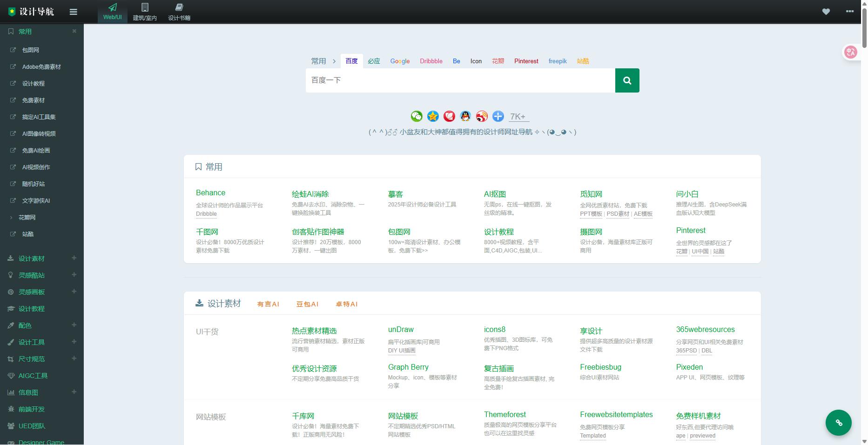Select the WeChat share icon

click(416, 116)
